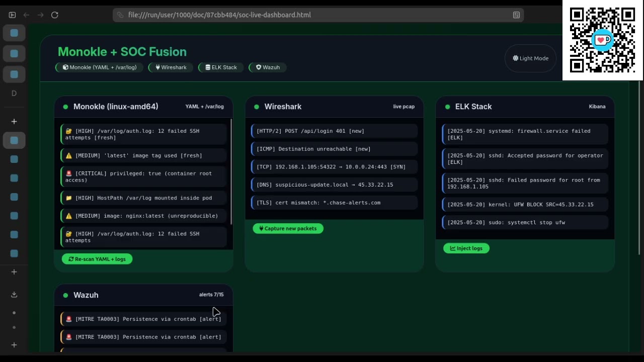Image resolution: width=644 pixels, height=362 pixels.
Task: Click the 'Kibana' badge
Action: (597, 107)
